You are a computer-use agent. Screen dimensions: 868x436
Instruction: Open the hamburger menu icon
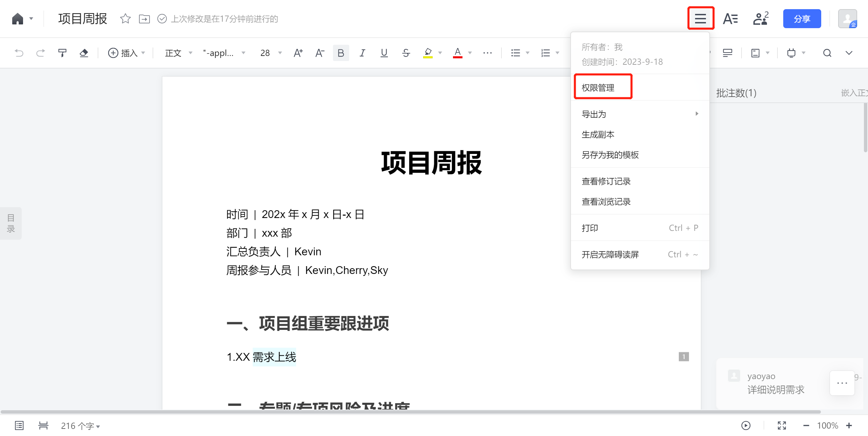pos(701,19)
